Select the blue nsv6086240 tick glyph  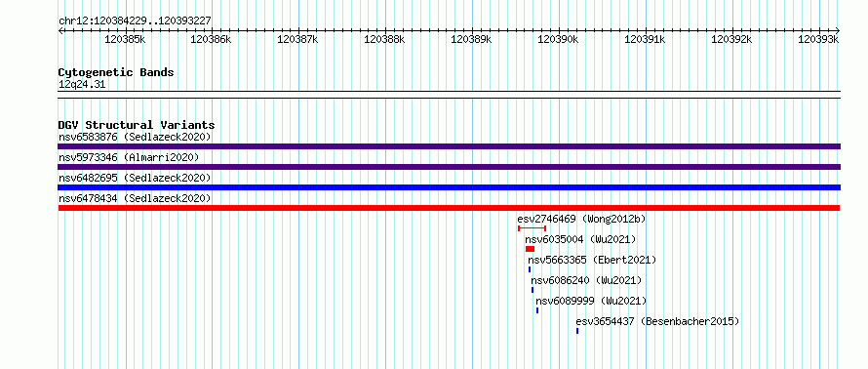[x=533, y=290]
